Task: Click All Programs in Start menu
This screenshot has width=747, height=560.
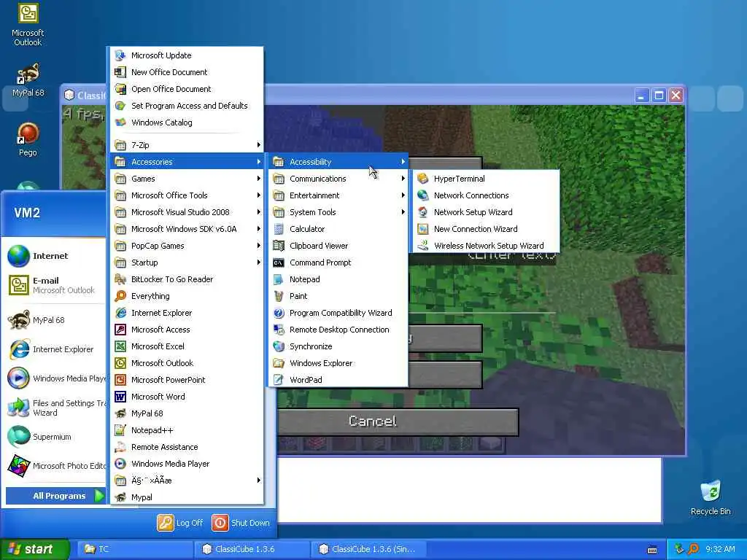Action: coord(55,496)
